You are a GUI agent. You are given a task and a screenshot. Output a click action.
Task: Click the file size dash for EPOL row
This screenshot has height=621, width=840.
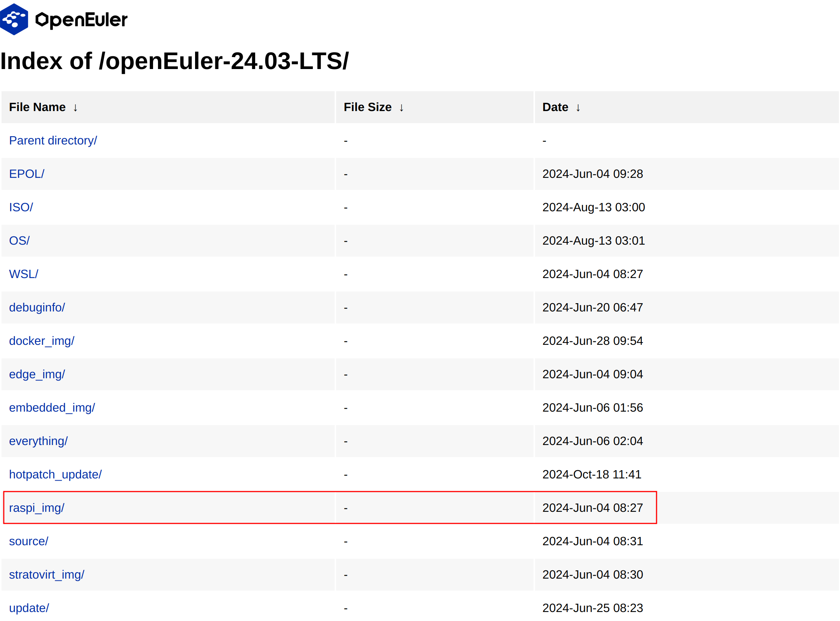click(346, 174)
